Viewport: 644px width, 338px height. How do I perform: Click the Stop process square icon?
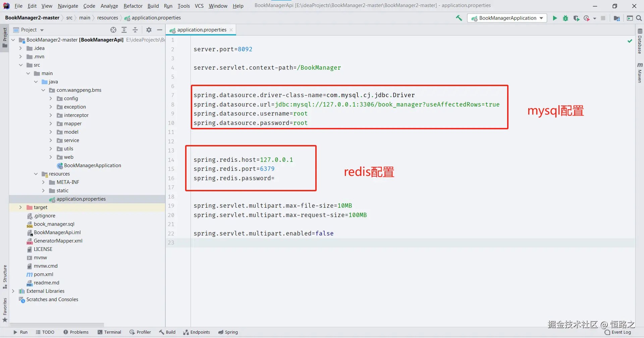click(603, 18)
